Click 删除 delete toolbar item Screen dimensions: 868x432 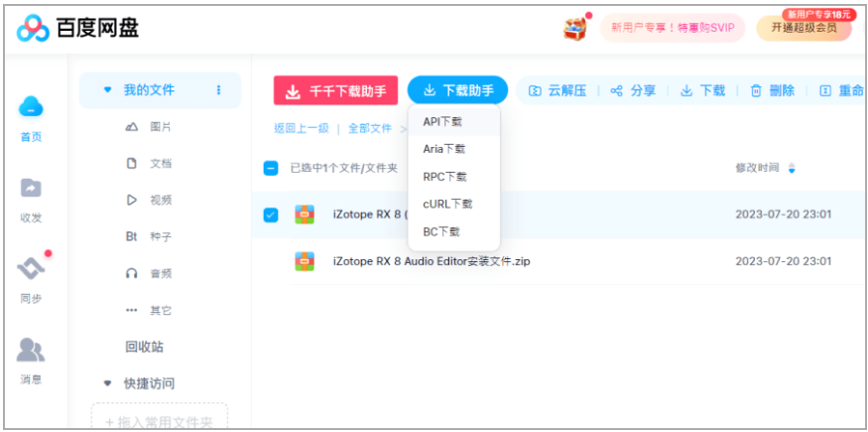[x=772, y=90]
